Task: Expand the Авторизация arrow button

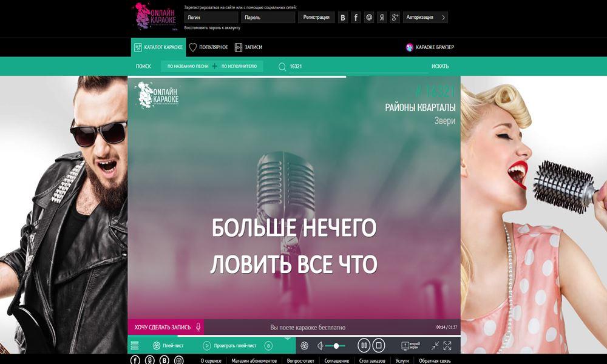Action: coord(444,18)
